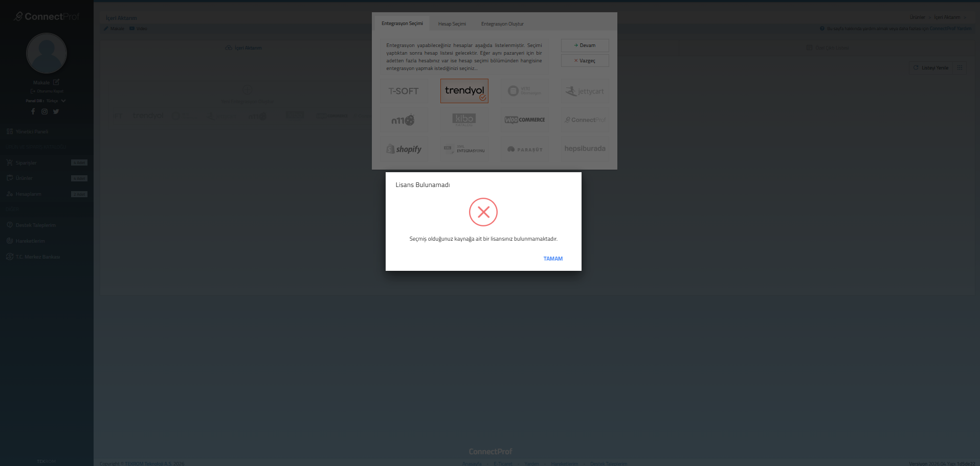Screen dimensions: 980x466
Task: Select the trendyol integration tile
Action: (464, 91)
